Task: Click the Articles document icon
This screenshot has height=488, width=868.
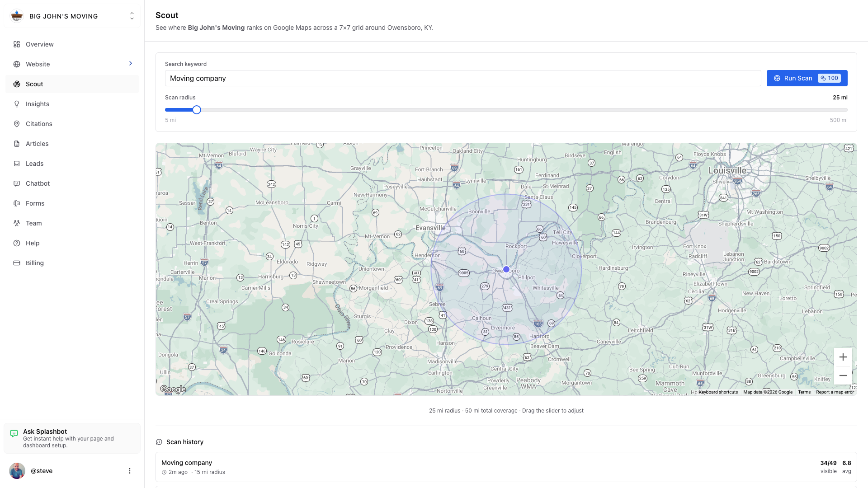Action: point(17,144)
